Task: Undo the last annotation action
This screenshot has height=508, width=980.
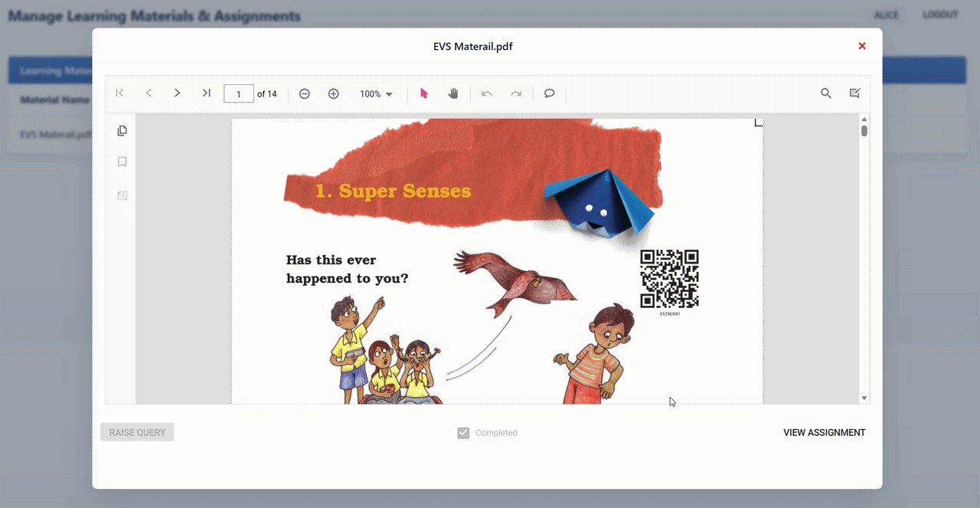Action: pyautogui.click(x=486, y=93)
